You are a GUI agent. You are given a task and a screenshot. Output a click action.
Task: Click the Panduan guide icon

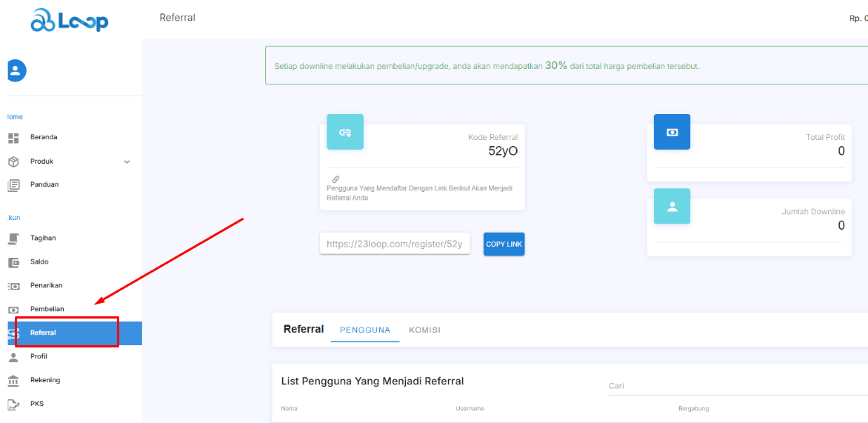point(14,185)
